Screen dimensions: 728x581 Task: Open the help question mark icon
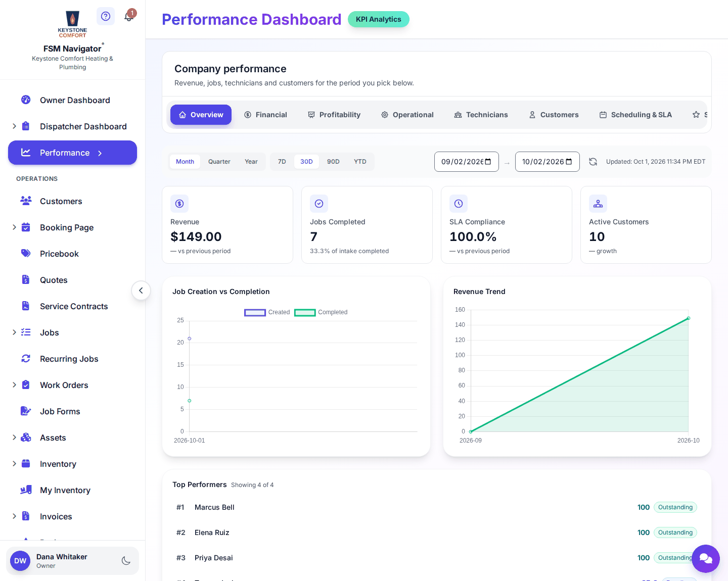106,16
